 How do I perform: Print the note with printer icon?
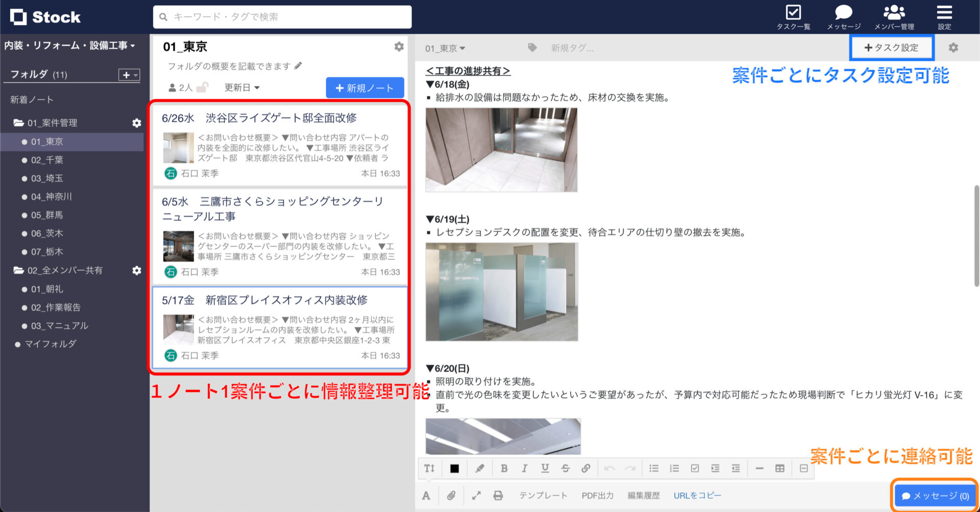(498, 495)
